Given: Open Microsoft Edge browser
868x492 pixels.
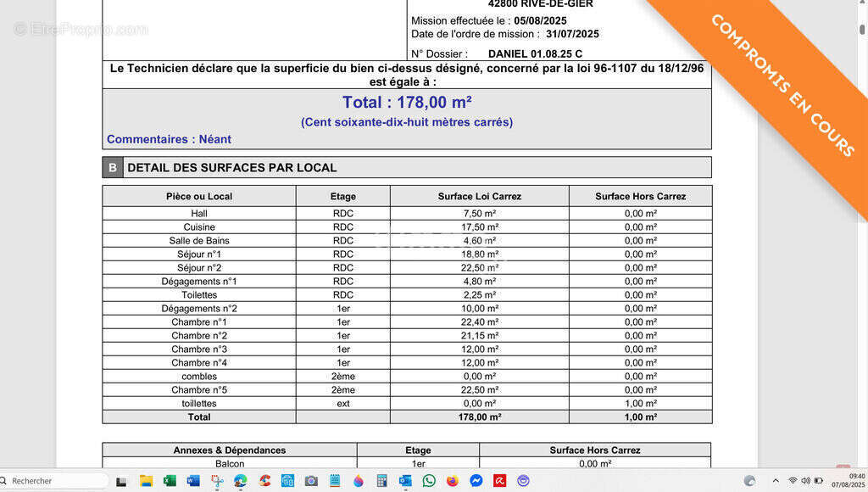Looking at the screenshot, I should 241,481.
